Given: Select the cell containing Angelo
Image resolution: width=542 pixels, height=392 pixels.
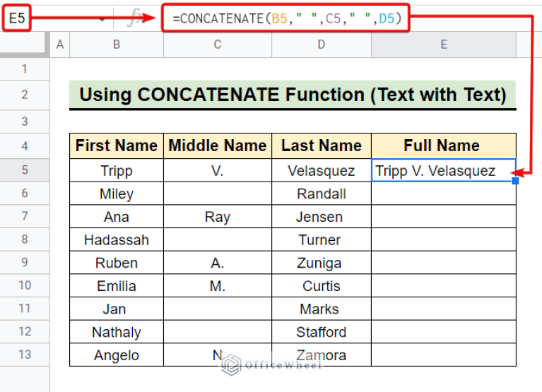Looking at the screenshot, I should pos(117,355).
